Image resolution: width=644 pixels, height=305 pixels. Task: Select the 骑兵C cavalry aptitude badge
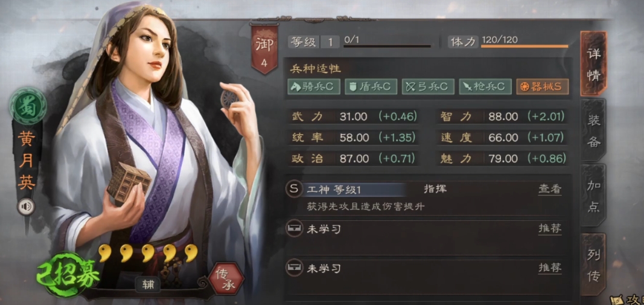314,87
